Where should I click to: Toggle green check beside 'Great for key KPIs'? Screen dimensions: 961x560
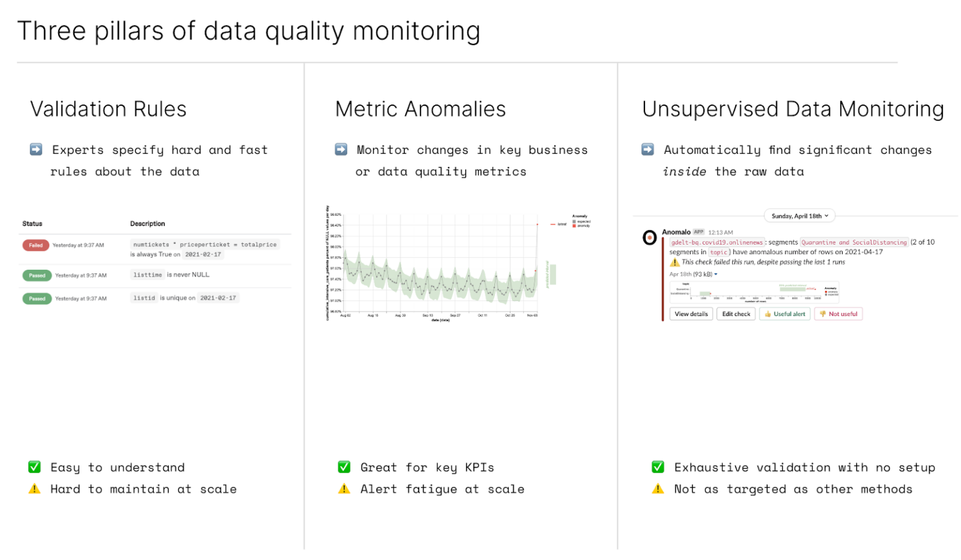click(344, 467)
